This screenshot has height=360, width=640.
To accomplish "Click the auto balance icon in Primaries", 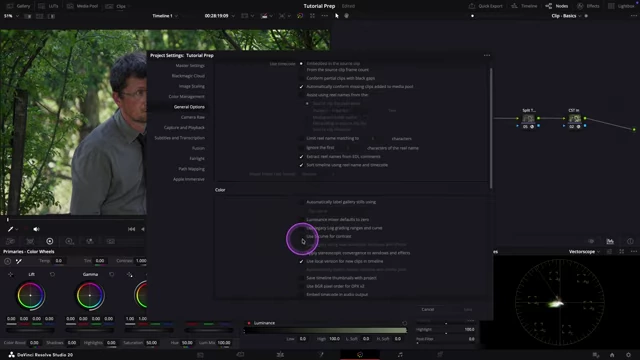I will (7, 261).
